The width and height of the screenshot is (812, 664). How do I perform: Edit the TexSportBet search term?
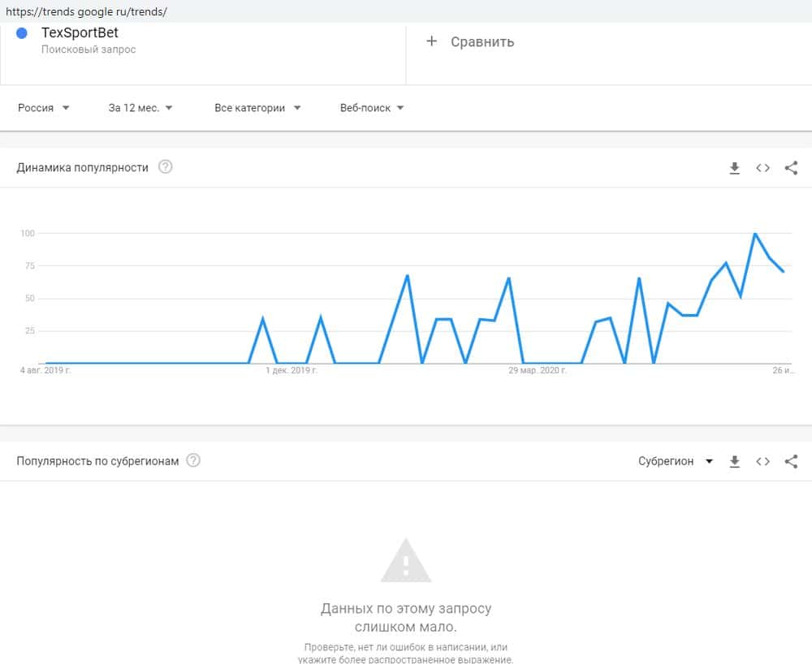pyautogui.click(x=80, y=33)
